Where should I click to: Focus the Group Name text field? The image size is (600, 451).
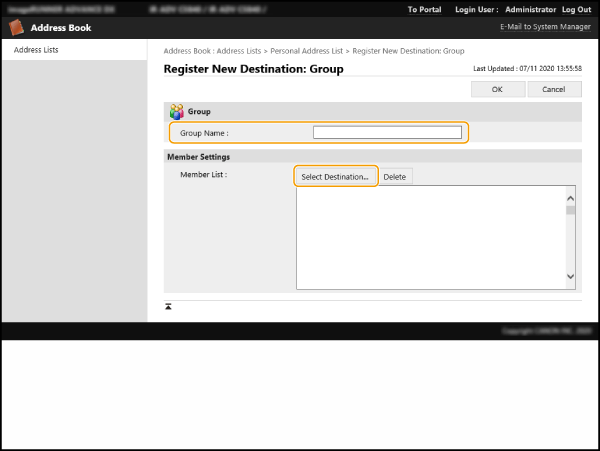tap(387, 132)
